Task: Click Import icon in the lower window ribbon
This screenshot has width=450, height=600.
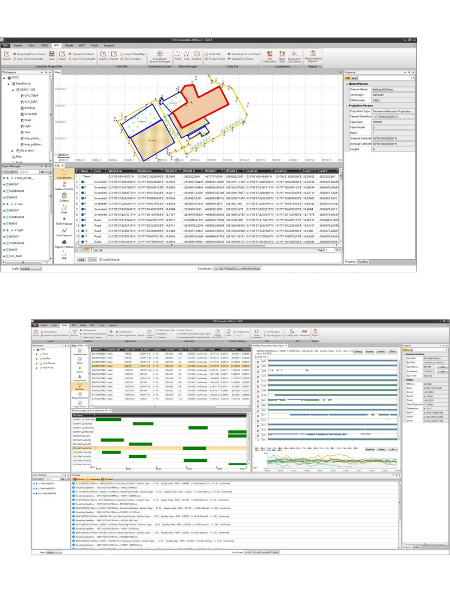Action: pos(36,333)
